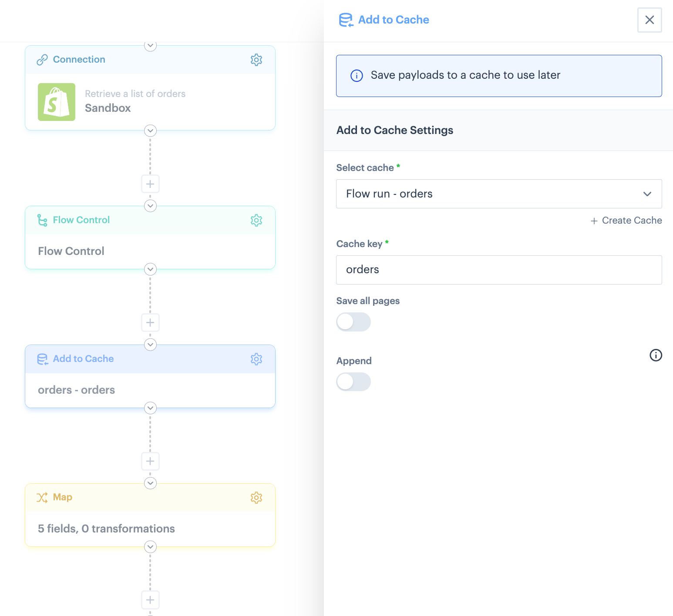The height and width of the screenshot is (616, 673).
Task: Open the Select cache dropdown
Action: pyautogui.click(x=498, y=194)
